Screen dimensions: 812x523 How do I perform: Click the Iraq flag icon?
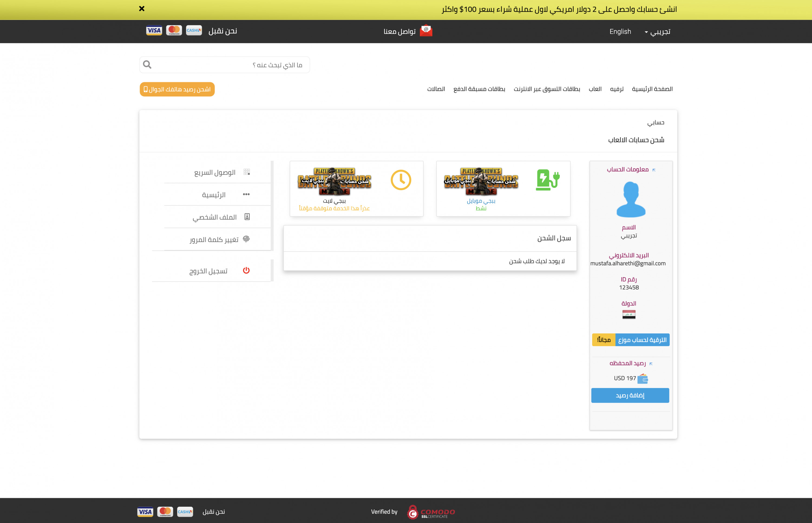click(x=629, y=315)
